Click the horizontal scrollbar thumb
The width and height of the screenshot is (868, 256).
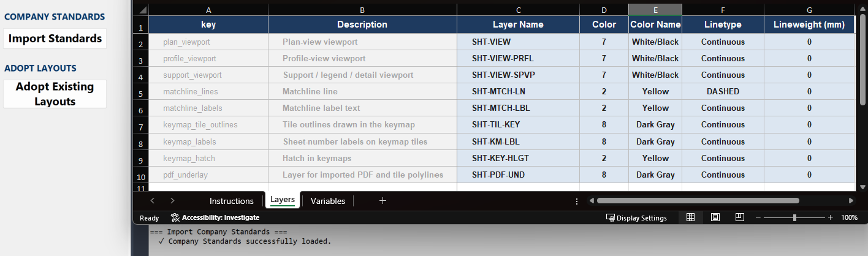[698, 201]
